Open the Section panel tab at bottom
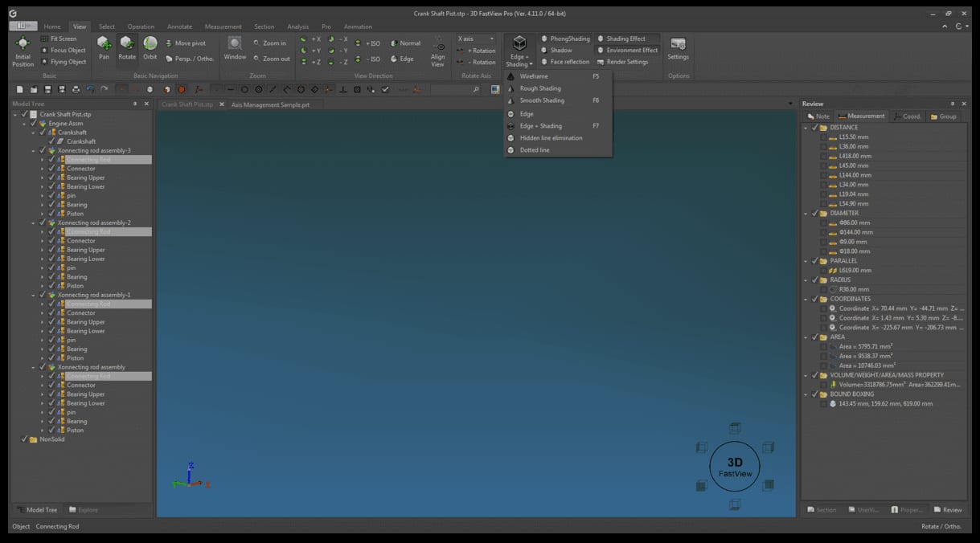 coord(822,510)
